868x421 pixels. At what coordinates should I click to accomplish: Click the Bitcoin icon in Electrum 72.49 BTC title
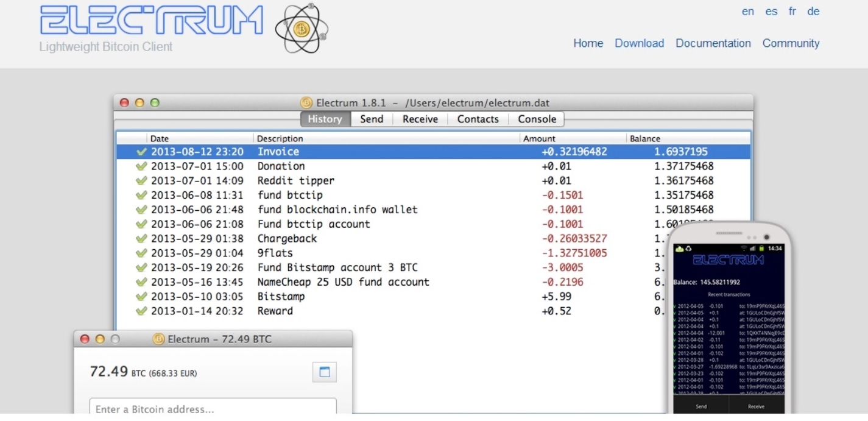159,339
